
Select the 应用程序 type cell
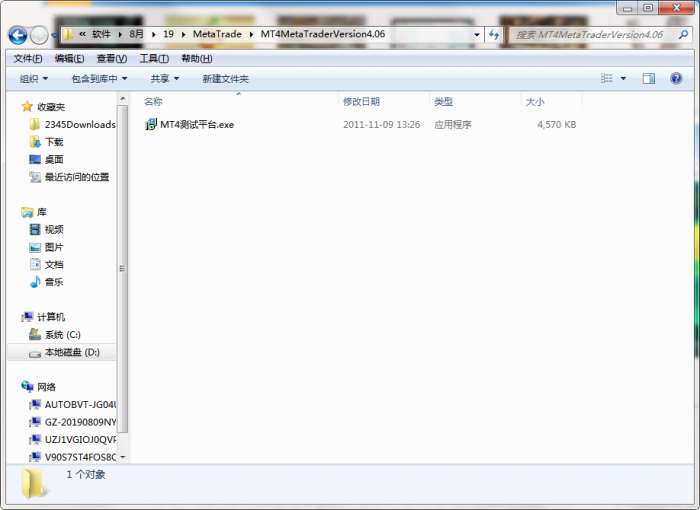[453, 125]
